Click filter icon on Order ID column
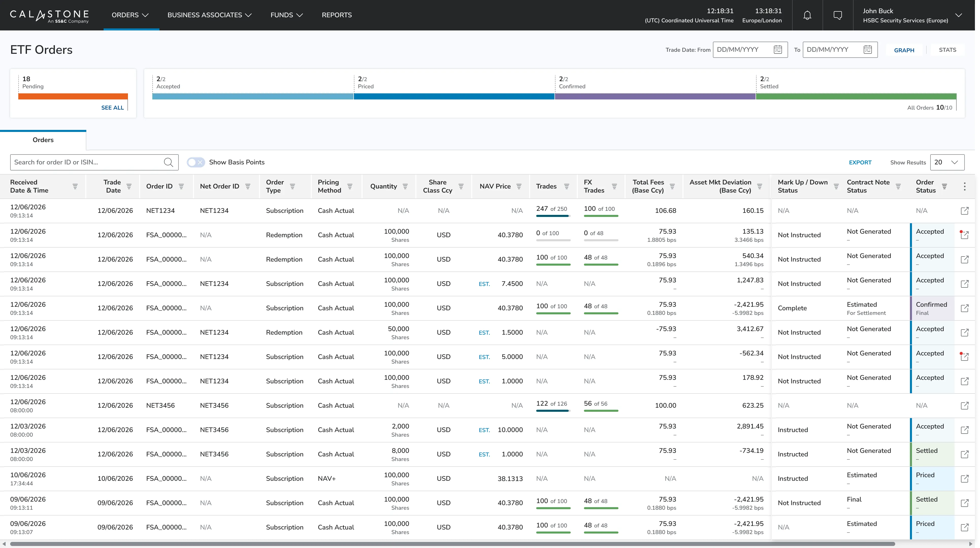The width and height of the screenshot is (980, 548). click(181, 186)
